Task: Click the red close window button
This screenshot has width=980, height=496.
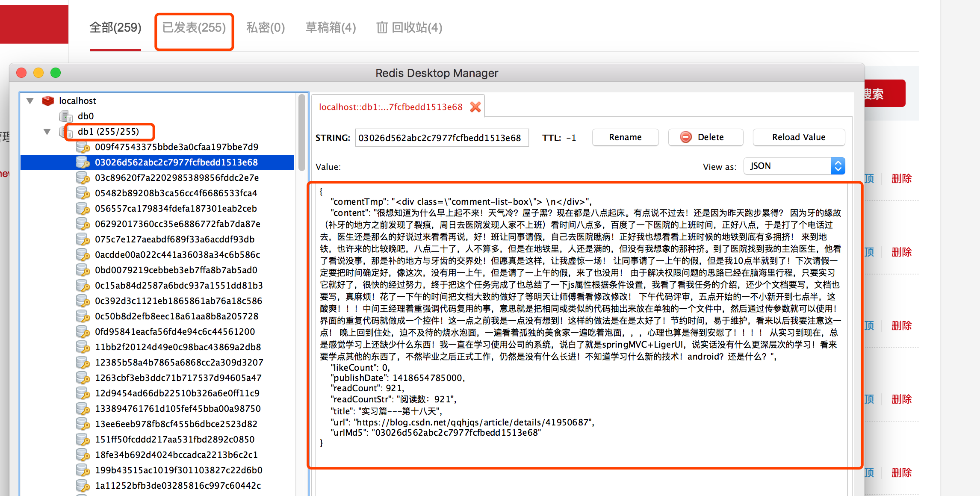Action: coord(21,73)
